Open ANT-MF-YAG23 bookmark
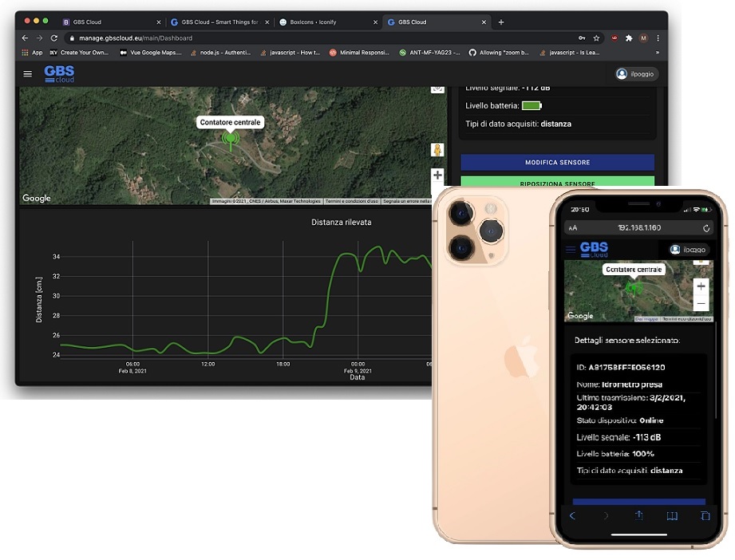This screenshot has width=735, height=560. pyautogui.click(x=429, y=53)
